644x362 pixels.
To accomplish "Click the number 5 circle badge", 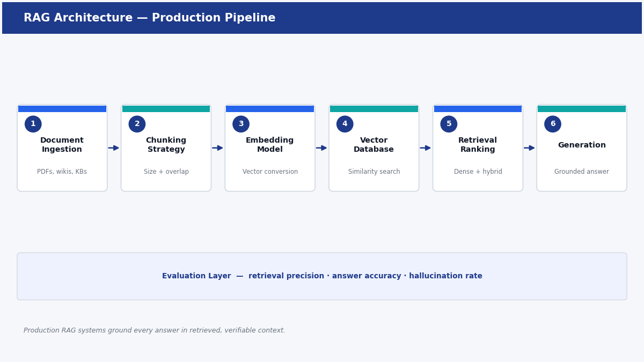I will tap(449, 124).
